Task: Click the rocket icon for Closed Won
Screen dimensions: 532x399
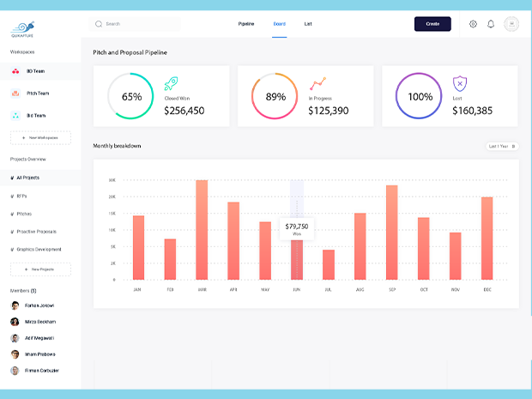Action: coord(171,84)
